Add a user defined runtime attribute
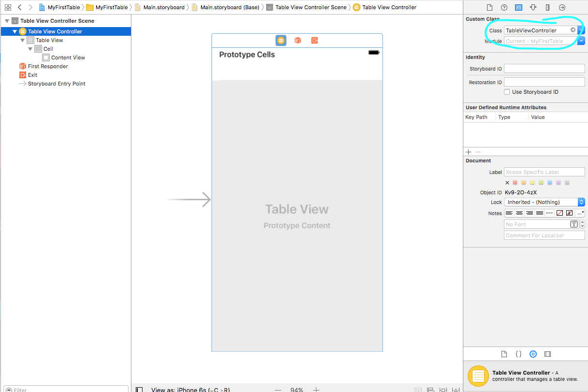The height and width of the screenshot is (392, 588). point(468,152)
